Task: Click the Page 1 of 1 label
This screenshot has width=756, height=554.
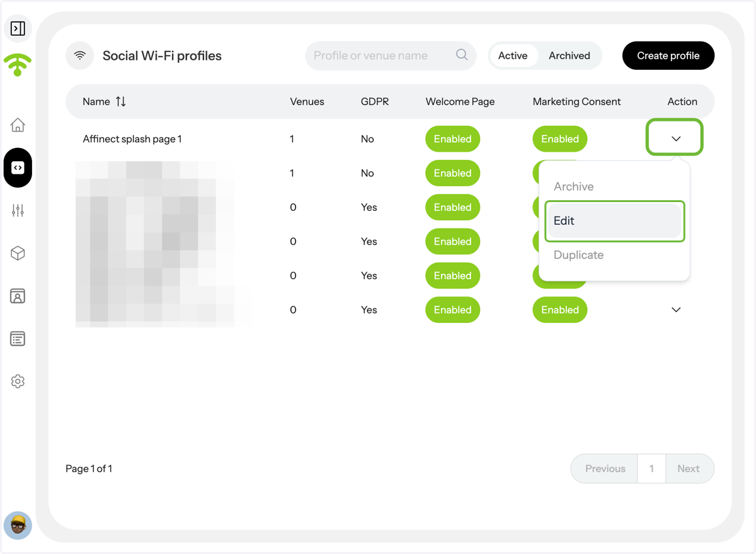Action: 89,468
